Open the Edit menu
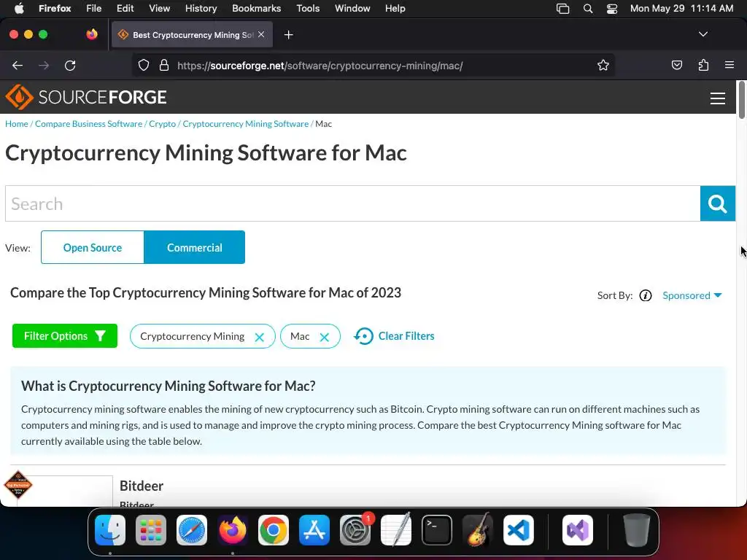This screenshot has width=747, height=560. click(x=125, y=8)
